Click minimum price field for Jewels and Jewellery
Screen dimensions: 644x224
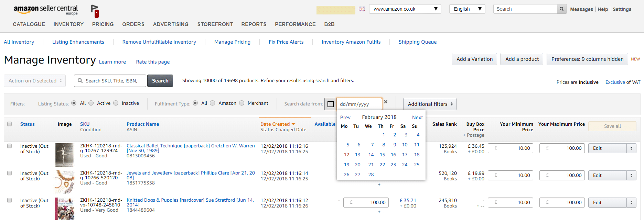click(511, 176)
